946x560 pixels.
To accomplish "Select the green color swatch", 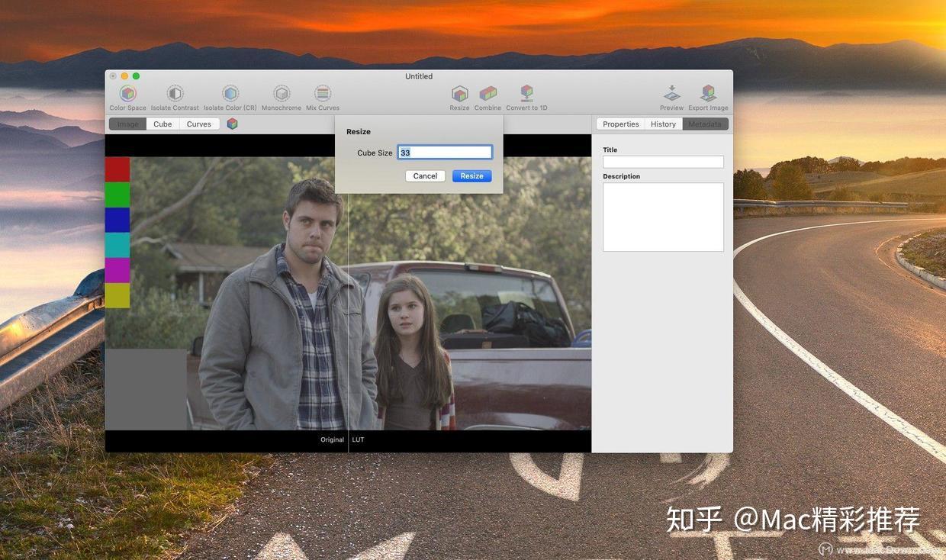I will click(117, 194).
